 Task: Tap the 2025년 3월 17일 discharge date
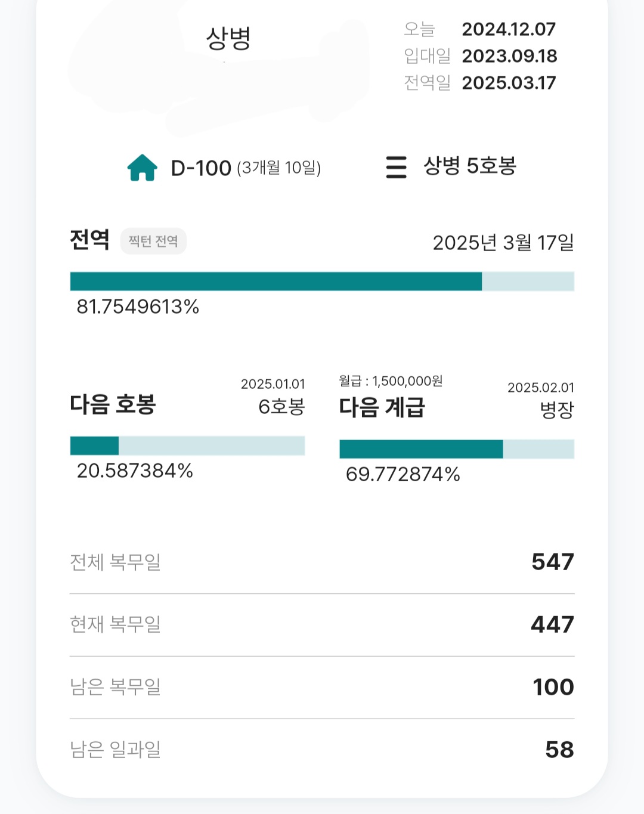pyautogui.click(x=503, y=243)
